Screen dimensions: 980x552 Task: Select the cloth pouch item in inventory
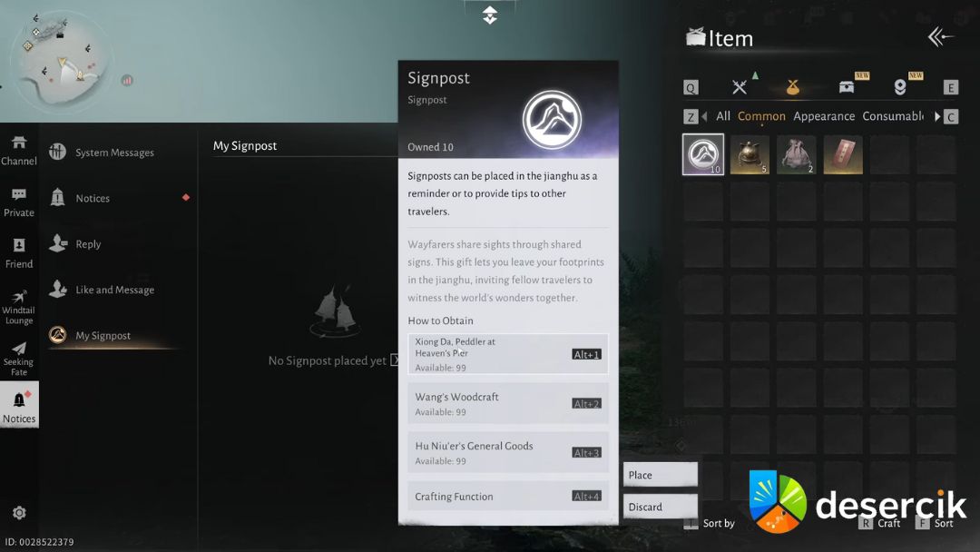tap(797, 154)
